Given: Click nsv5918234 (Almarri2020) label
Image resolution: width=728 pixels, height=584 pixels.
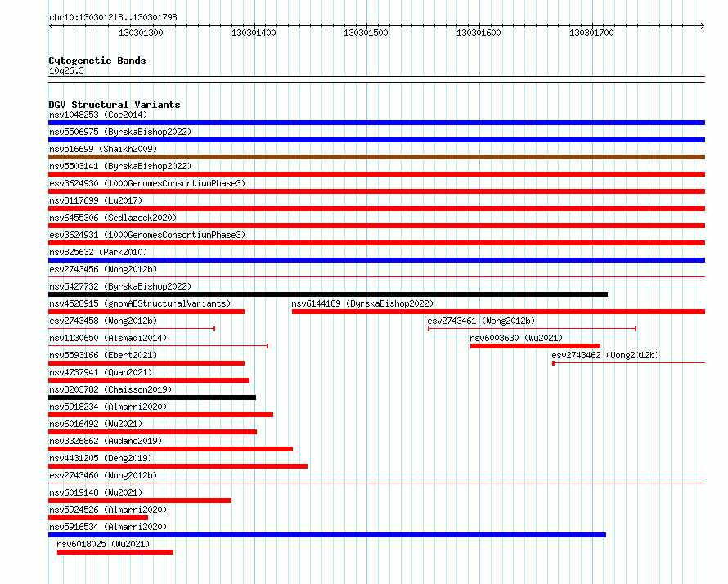Looking at the screenshot, I should click(x=108, y=407).
